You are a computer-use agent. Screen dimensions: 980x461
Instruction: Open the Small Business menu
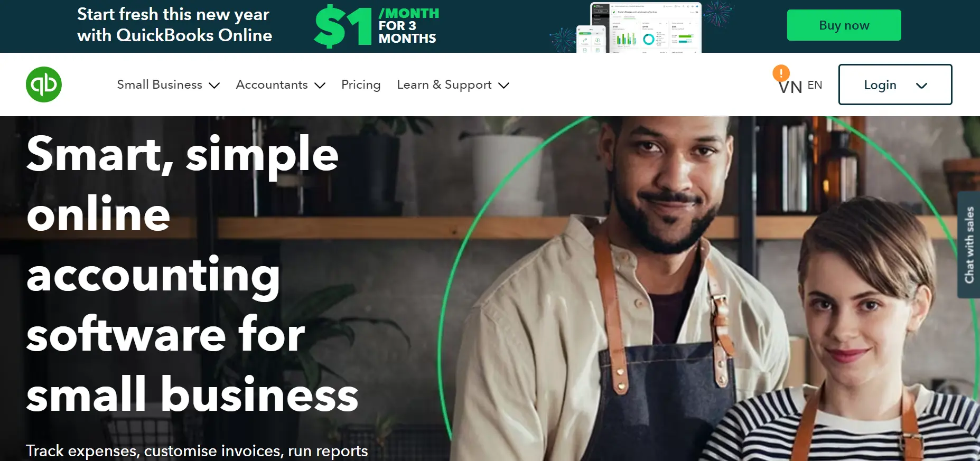pyautogui.click(x=160, y=84)
